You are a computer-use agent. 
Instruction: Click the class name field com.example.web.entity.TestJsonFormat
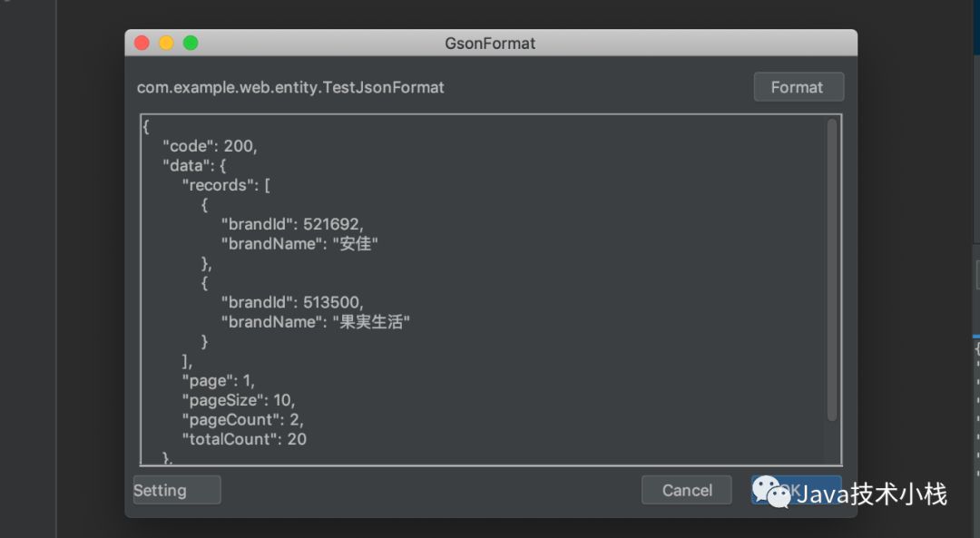pos(290,88)
